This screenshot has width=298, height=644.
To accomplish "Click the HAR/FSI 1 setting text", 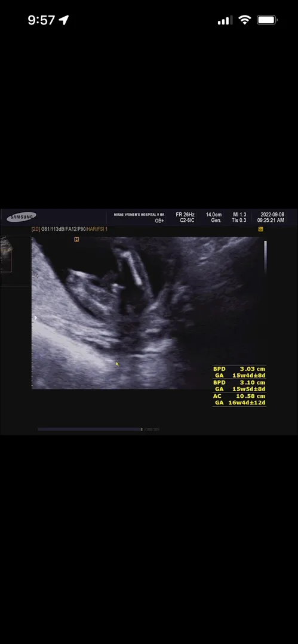I will click(97, 229).
